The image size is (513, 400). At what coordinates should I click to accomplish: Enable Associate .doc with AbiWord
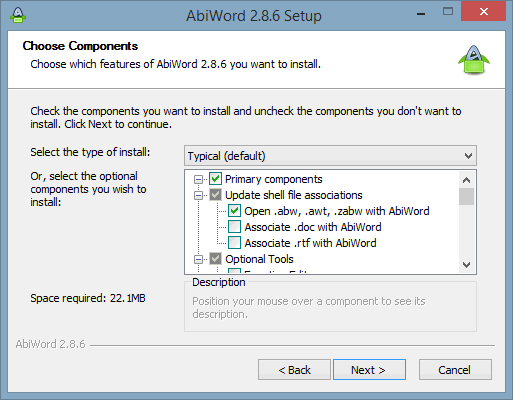point(234,227)
